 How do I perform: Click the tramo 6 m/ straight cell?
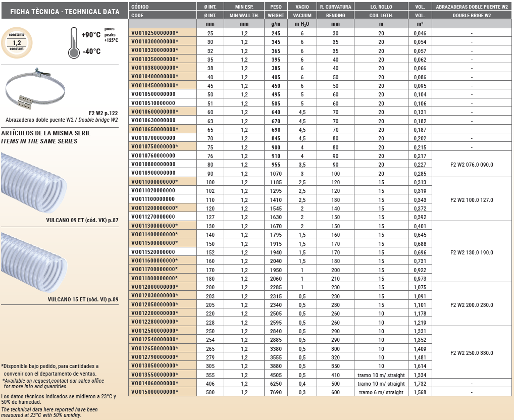(x=381, y=392)
